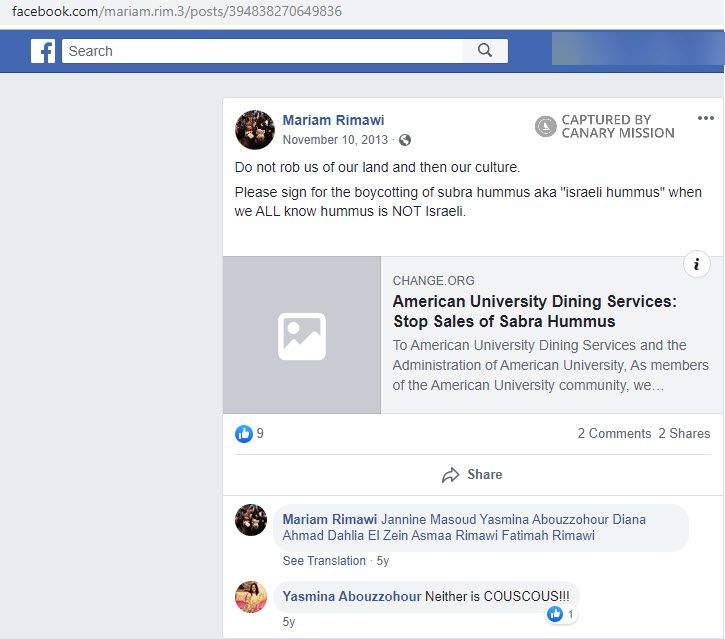Type in the Facebook Search field
The width and height of the screenshot is (725, 639).
[262, 51]
